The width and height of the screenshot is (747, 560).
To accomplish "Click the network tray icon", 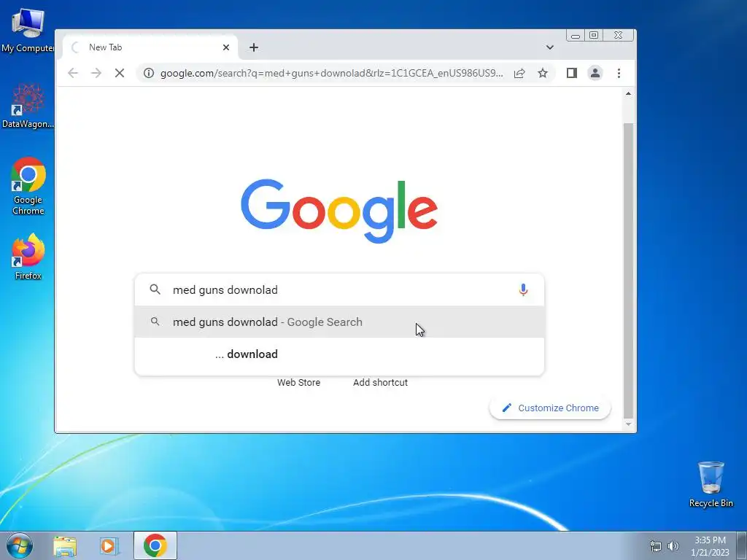I will [x=656, y=546].
